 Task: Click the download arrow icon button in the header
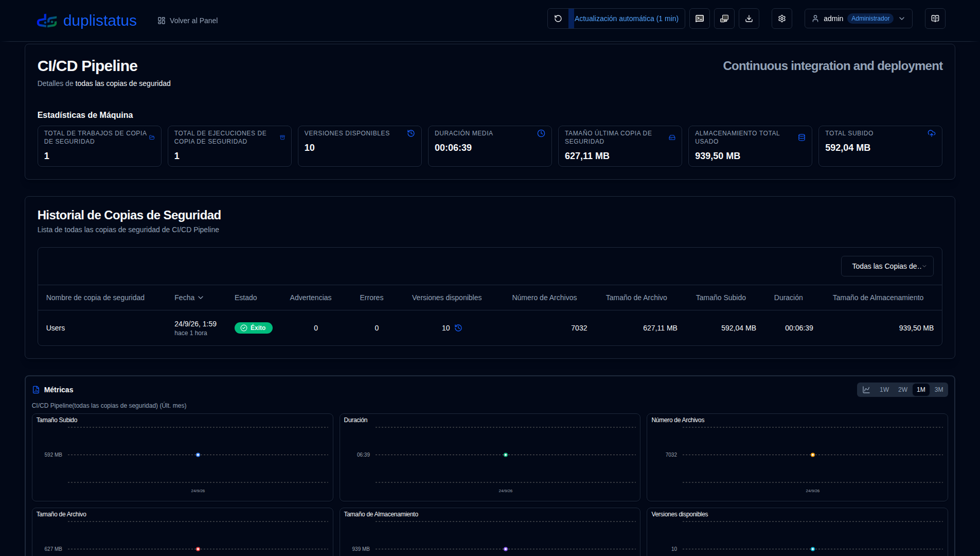tap(749, 19)
